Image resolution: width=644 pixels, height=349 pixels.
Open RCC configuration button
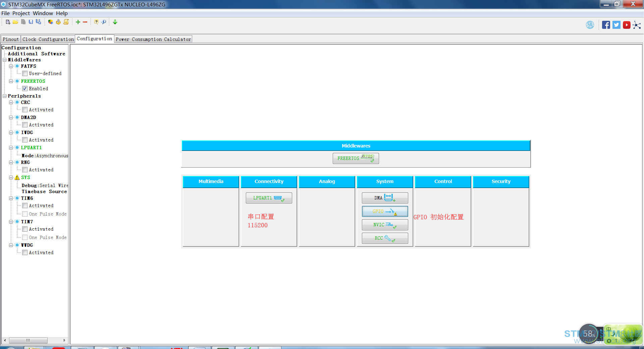(x=385, y=238)
